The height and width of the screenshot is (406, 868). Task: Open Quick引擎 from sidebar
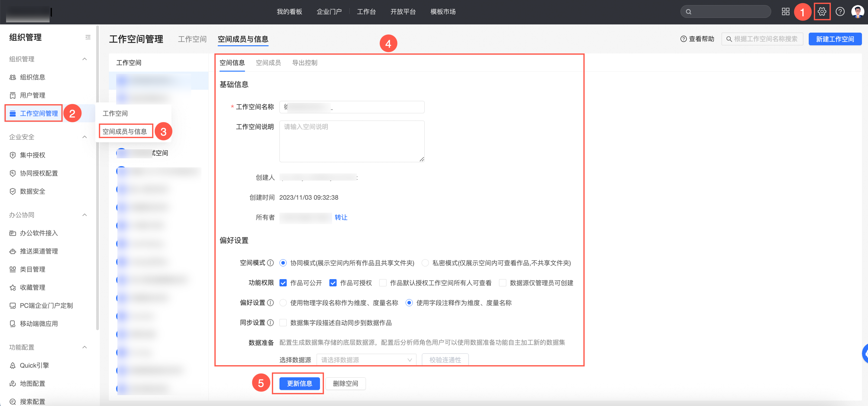pyautogui.click(x=34, y=365)
